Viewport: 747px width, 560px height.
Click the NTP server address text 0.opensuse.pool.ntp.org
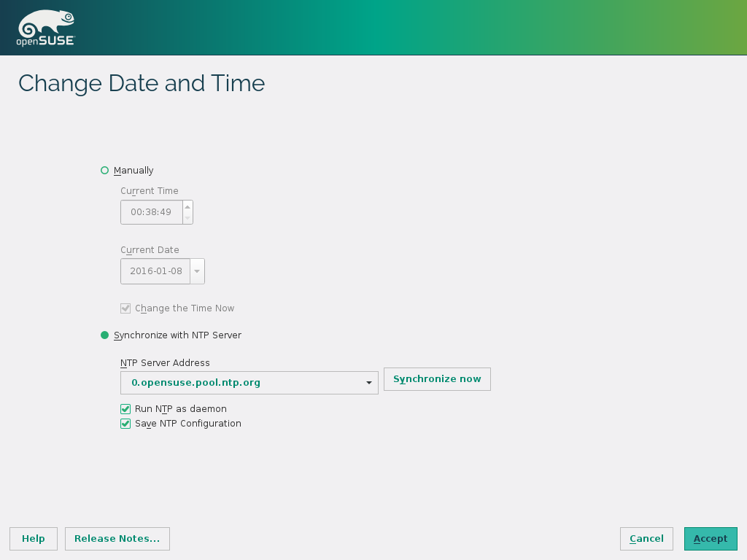pos(196,382)
